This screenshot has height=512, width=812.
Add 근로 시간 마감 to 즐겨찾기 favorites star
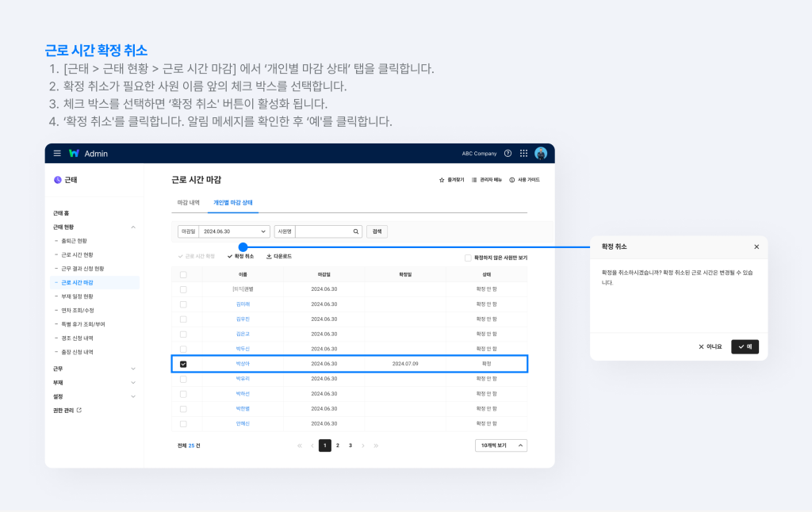[442, 180]
